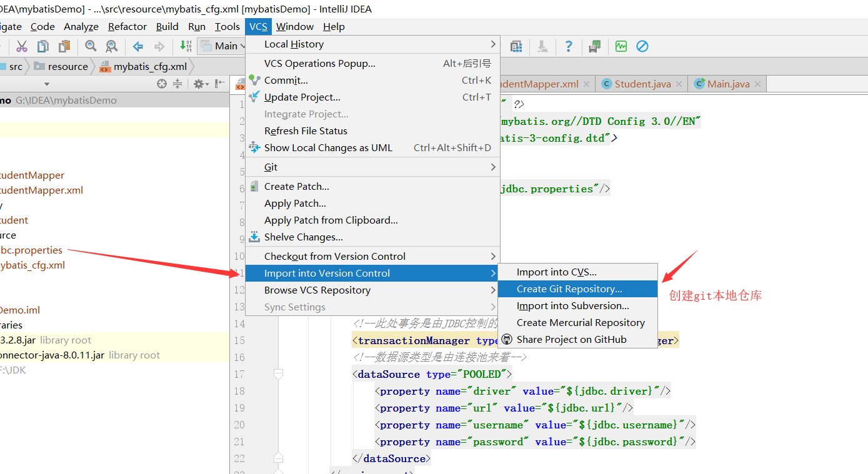Open the Refactor menu
The image size is (868, 474).
(x=127, y=26)
